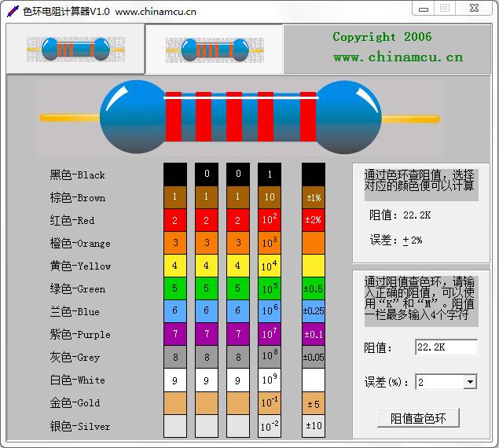
Task: Click the www.chinamcu.cn website text
Action: (398, 57)
